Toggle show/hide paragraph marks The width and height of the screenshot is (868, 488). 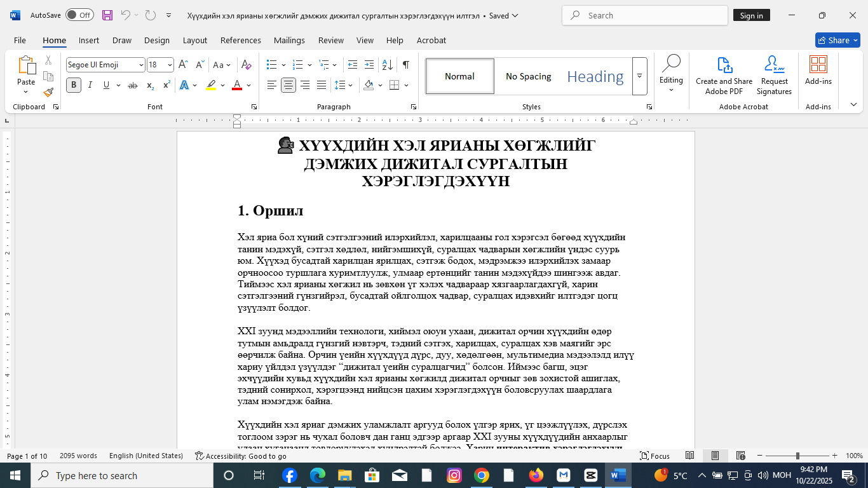[x=405, y=64]
